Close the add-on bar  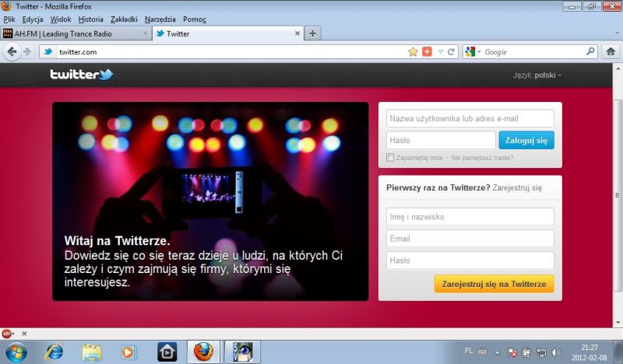tap(24, 334)
